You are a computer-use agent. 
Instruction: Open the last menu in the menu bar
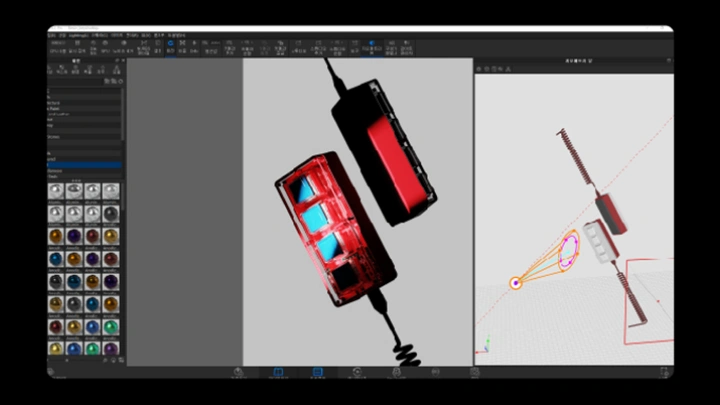176,35
